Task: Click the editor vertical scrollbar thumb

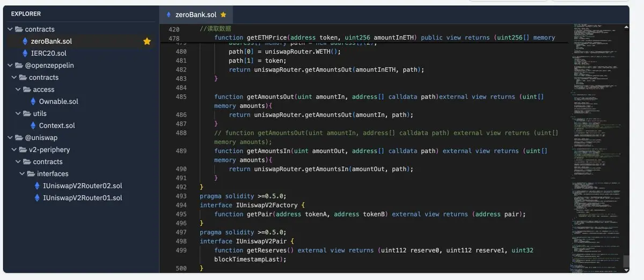Action: tap(626, 261)
